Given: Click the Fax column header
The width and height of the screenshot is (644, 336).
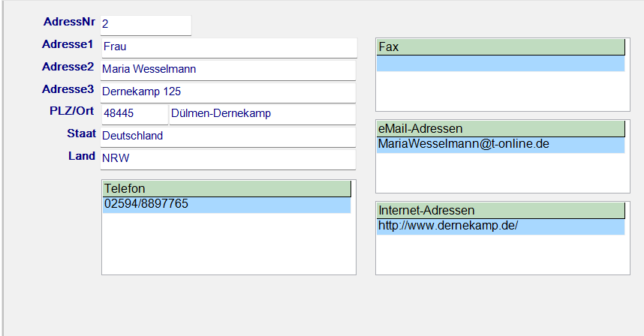Looking at the screenshot, I should point(501,47).
